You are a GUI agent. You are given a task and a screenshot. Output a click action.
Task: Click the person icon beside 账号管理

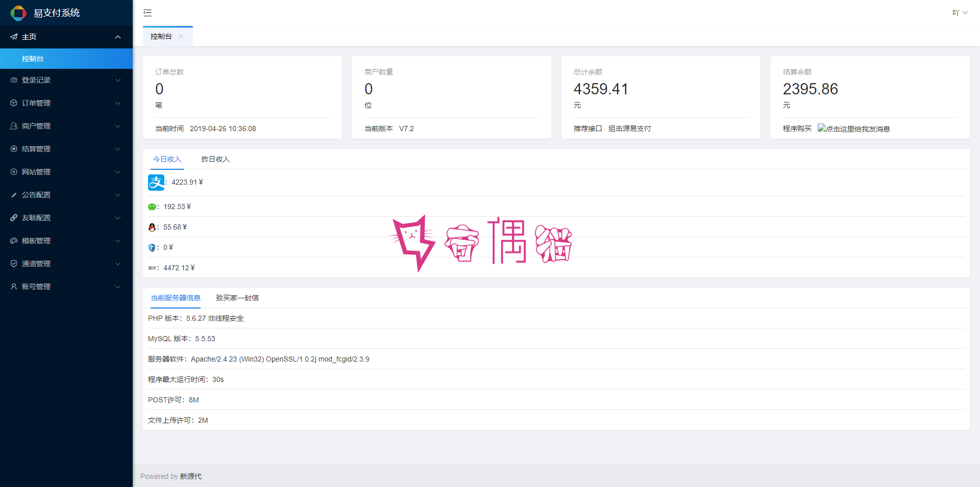coord(14,287)
